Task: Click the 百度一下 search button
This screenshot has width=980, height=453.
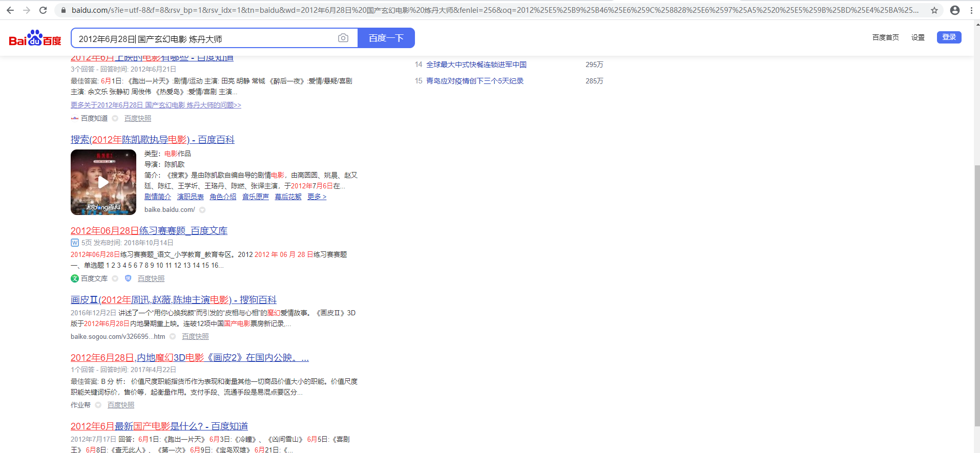Action: (x=386, y=38)
